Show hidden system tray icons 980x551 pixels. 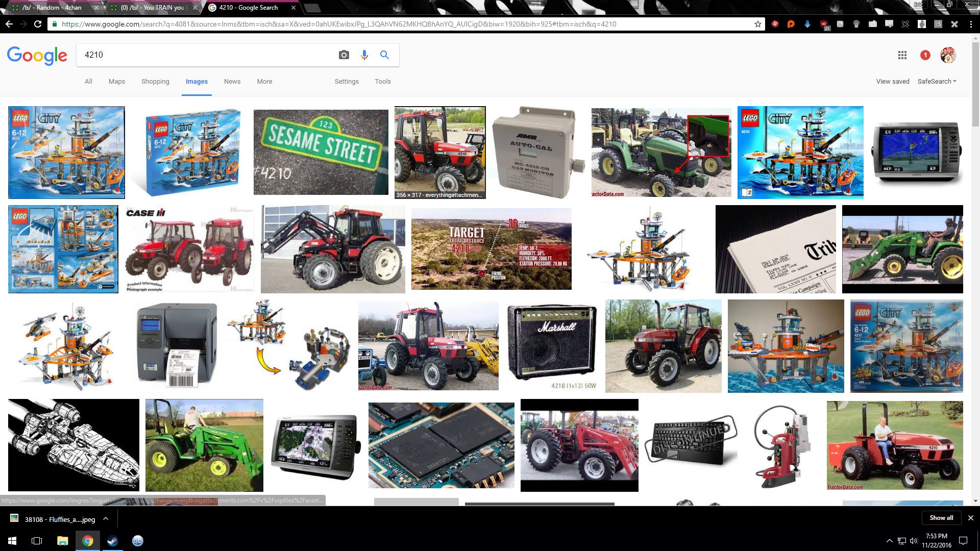click(x=889, y=541)
